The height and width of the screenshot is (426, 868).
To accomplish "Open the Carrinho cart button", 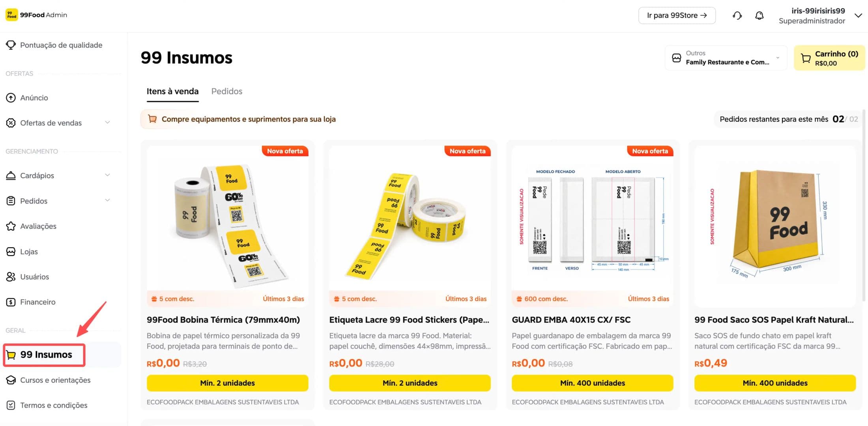I will pyautogui.click(x=829, y=58).
